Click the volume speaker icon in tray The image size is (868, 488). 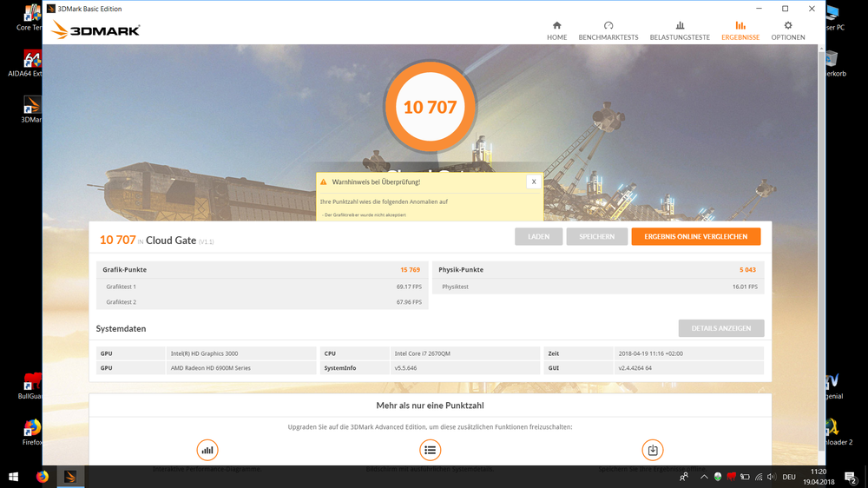[x=772, y=477]
